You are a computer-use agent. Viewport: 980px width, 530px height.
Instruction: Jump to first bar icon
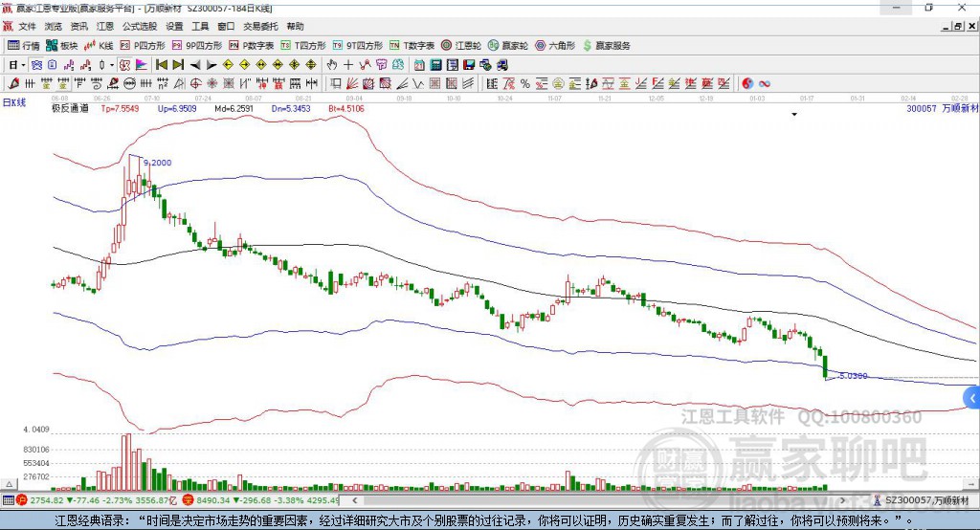[x=161, y=65]
